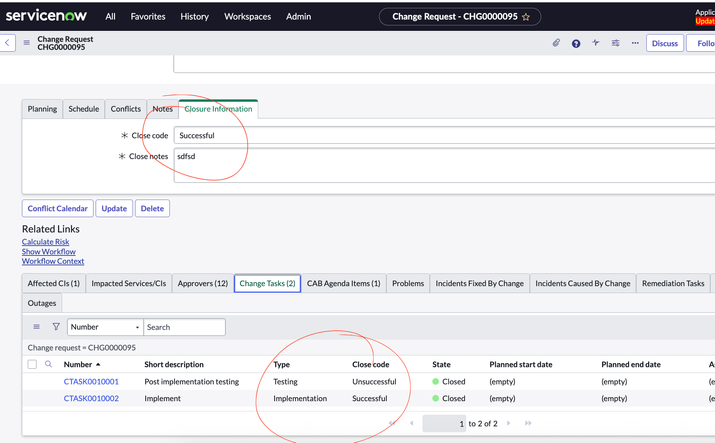Open the form context menu hamburger icon
Screen dimensions: 715x443
point(26,43)
